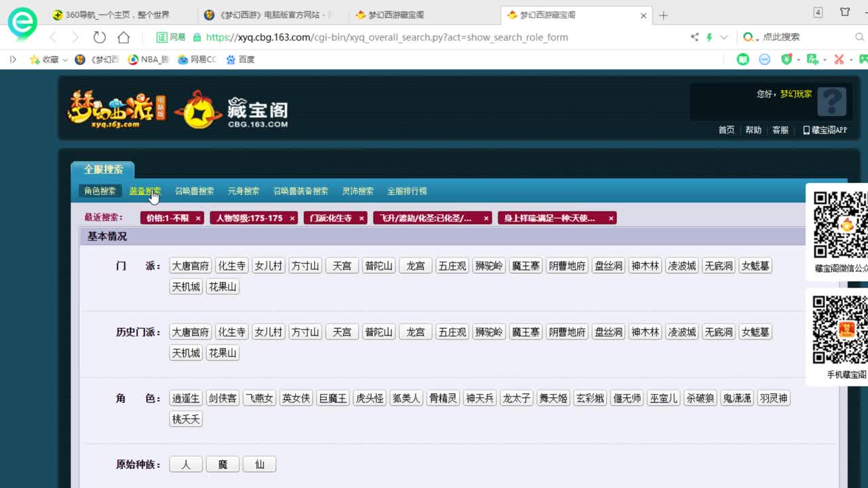Click the blue round extension icon
This screenshot has width=868, height=488.
click(764, 60)
